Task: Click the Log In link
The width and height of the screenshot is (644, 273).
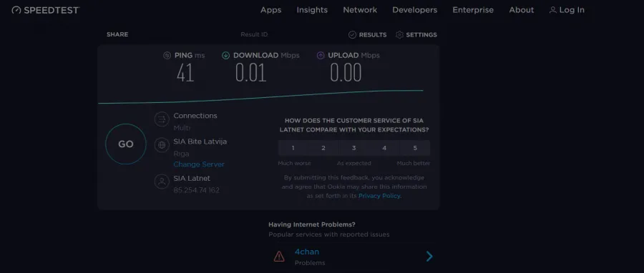Action: tap(572, 10)
